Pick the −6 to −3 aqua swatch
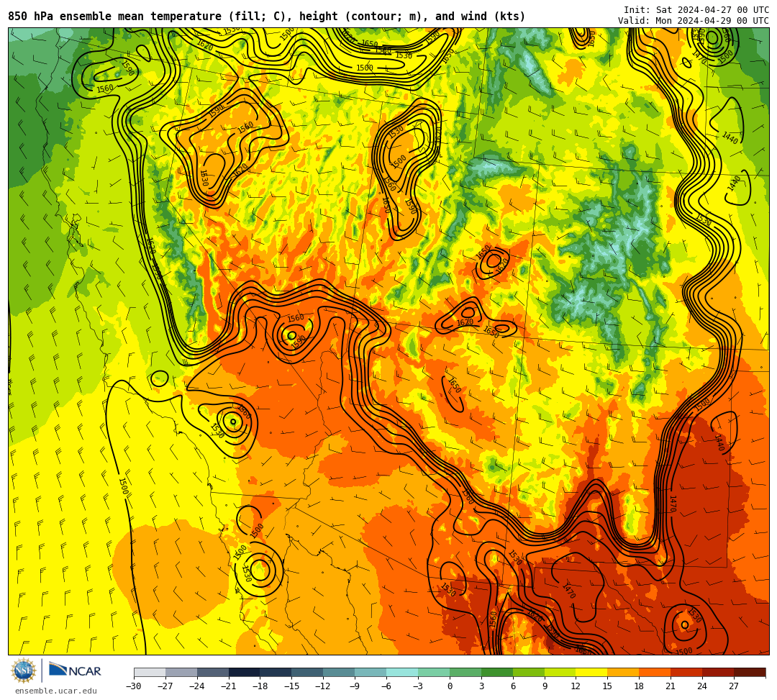This screenshot has height=700, width=777. [x=402, y=672]
